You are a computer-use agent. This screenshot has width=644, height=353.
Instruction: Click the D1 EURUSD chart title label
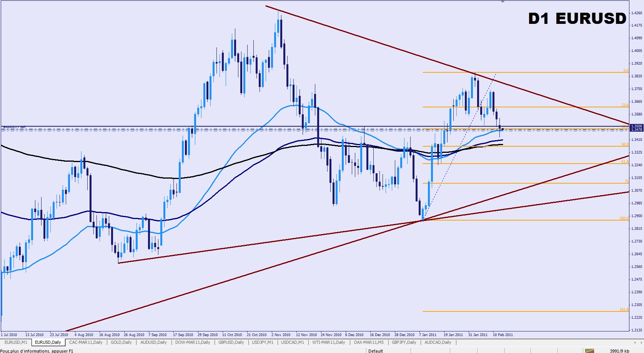pyautogui.click(x=577, y=18)
